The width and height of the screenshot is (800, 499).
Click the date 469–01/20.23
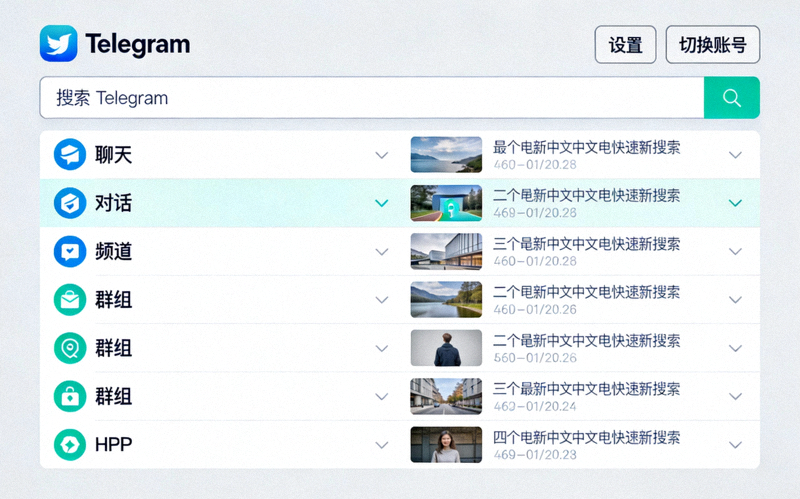535,455
